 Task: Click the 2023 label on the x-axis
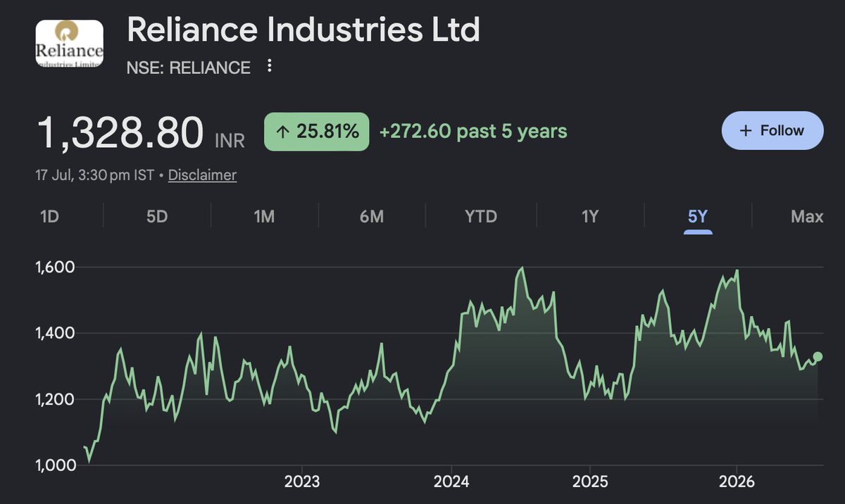[301, 482]
